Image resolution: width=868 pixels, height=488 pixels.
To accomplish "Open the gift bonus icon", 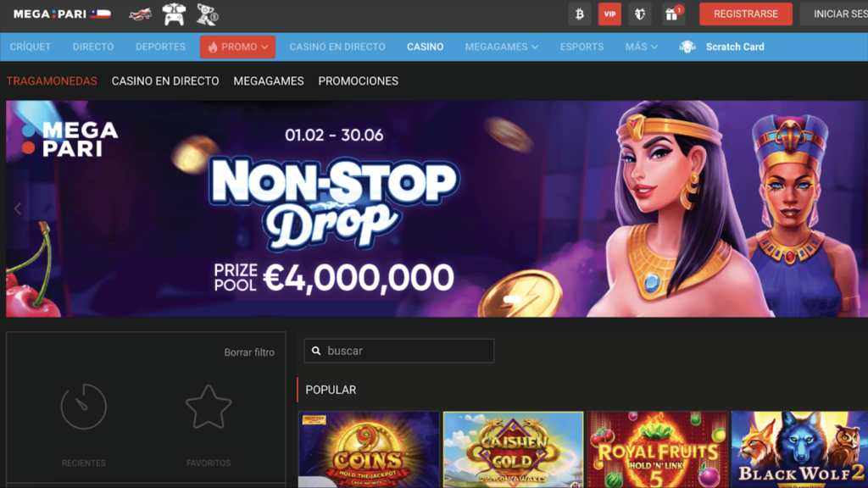I will (x=672, y=14).
